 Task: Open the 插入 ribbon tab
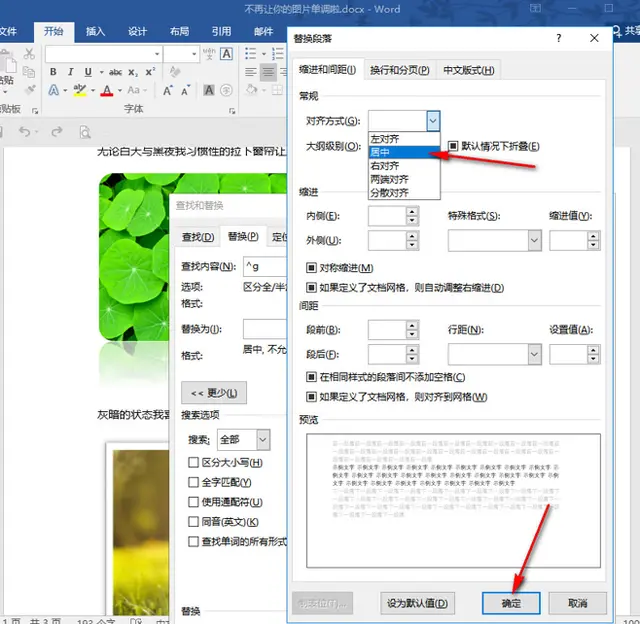96,31
